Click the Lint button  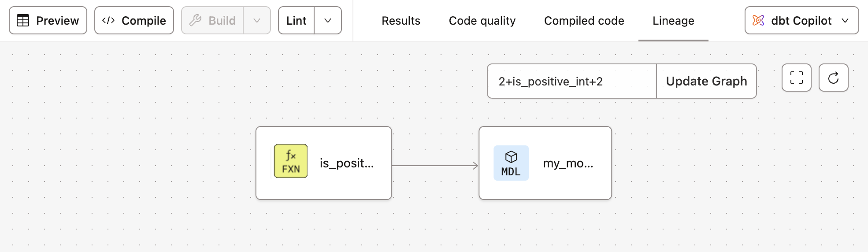(297, 21)
